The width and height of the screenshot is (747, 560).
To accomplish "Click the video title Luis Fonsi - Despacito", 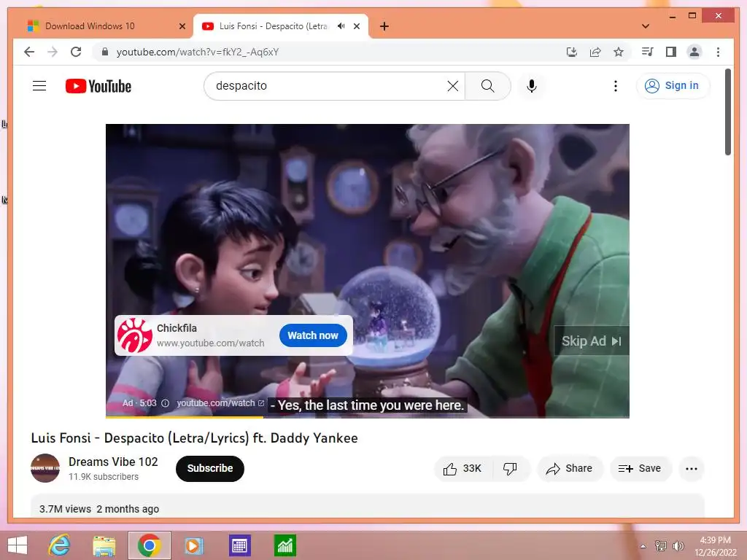I will [x=194, y=438].
